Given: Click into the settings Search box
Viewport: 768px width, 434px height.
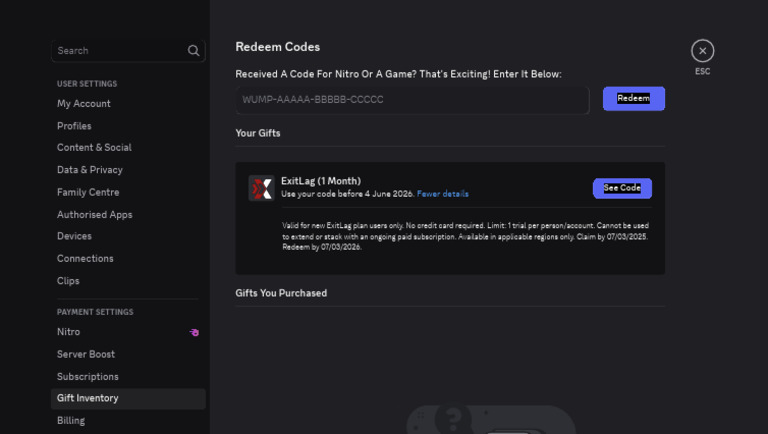Looking at the screenshot, I should coord(120,51).
